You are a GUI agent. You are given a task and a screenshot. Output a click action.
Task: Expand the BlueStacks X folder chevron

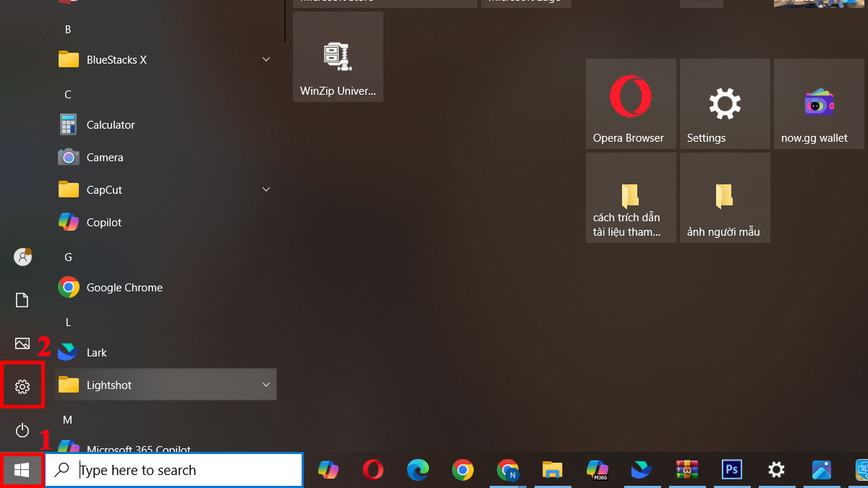(x=266, y=59)
